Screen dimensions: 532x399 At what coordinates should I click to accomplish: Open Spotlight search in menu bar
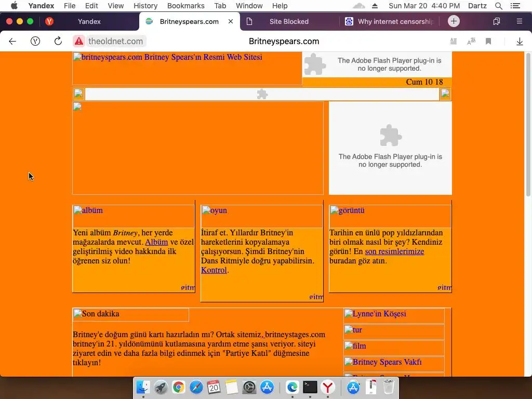coord(498,6)
